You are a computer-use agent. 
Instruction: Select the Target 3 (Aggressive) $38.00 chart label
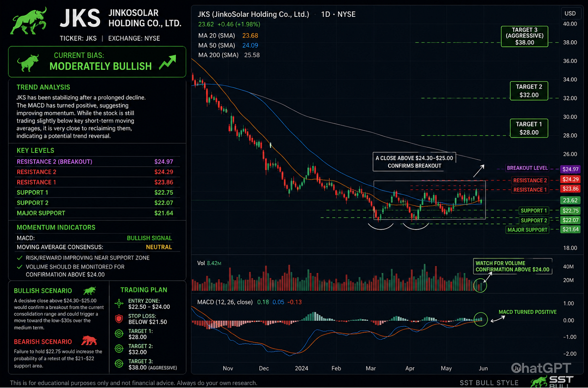(x=524, y=36)
